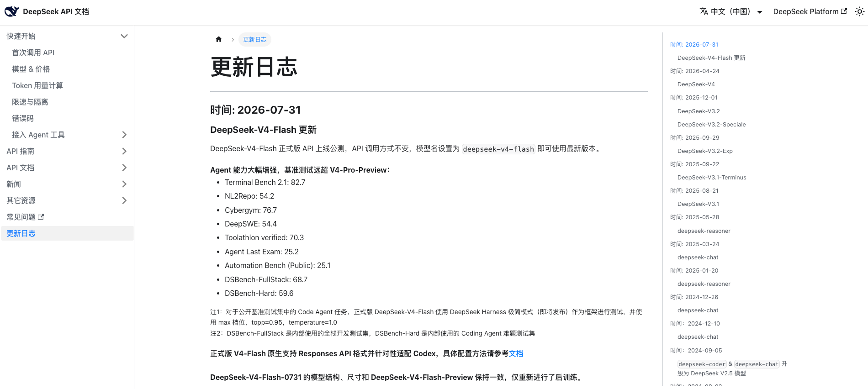Jump to DeepSeek-V3.2-Exp in the contents list
The width and height of the screenshot is (868, 389).
tap(705, 151)
